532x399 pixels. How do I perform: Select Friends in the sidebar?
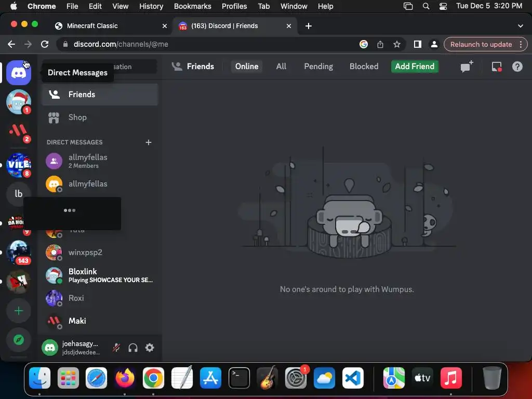(100, 95)
